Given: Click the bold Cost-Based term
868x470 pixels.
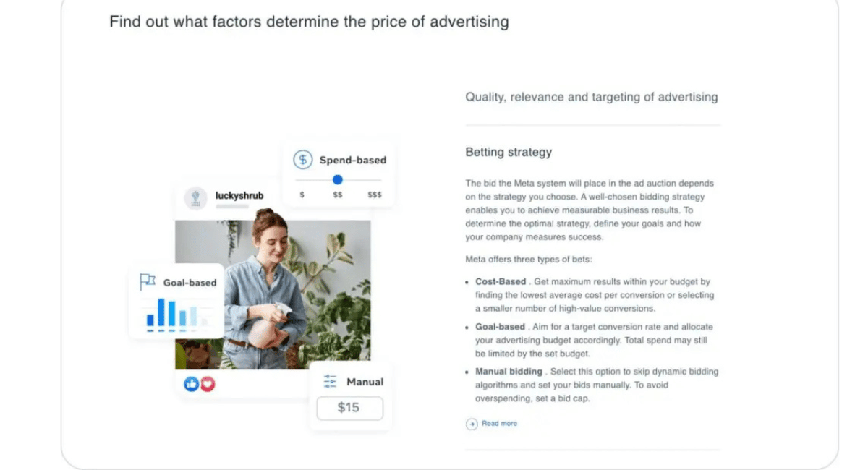Looking at the screenshot, I should pyautogui.click(x=501, y=282).
